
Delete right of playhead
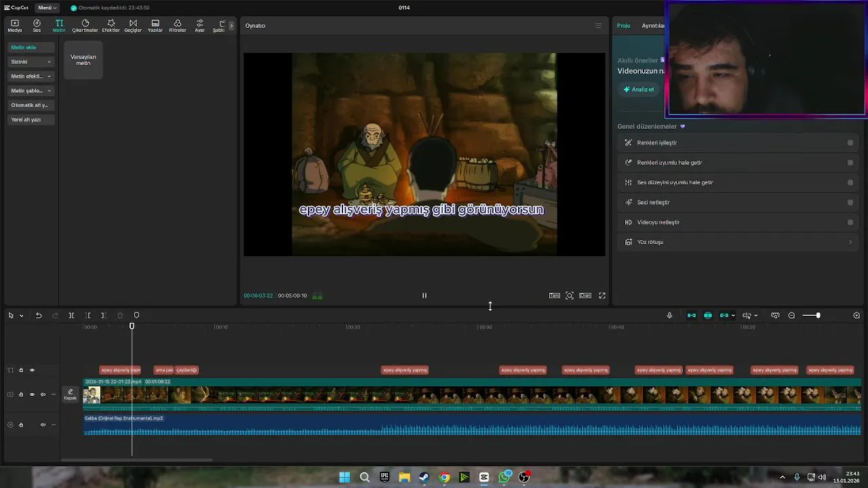point(103,315)
